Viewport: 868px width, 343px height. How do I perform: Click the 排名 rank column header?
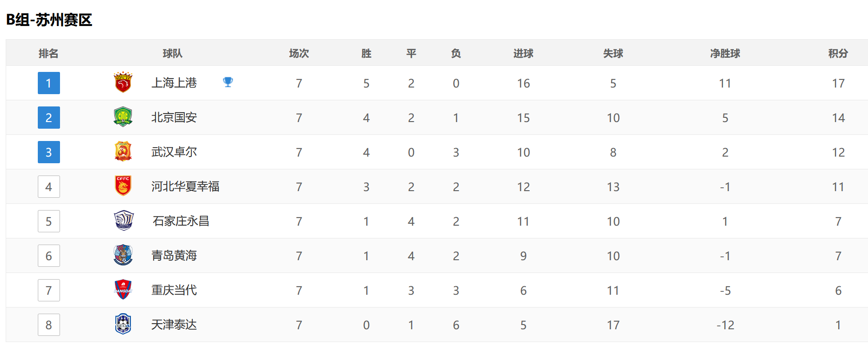click(49, 53)
